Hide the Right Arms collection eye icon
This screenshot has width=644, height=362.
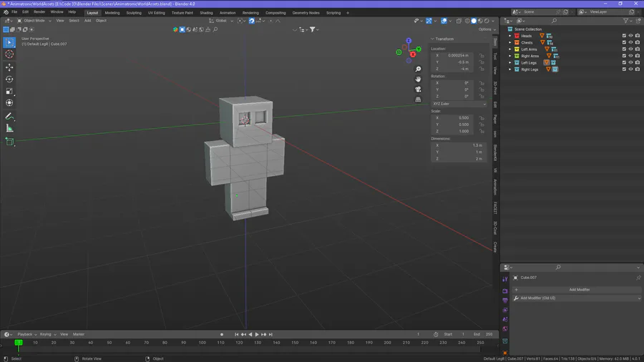coord(631,56)
